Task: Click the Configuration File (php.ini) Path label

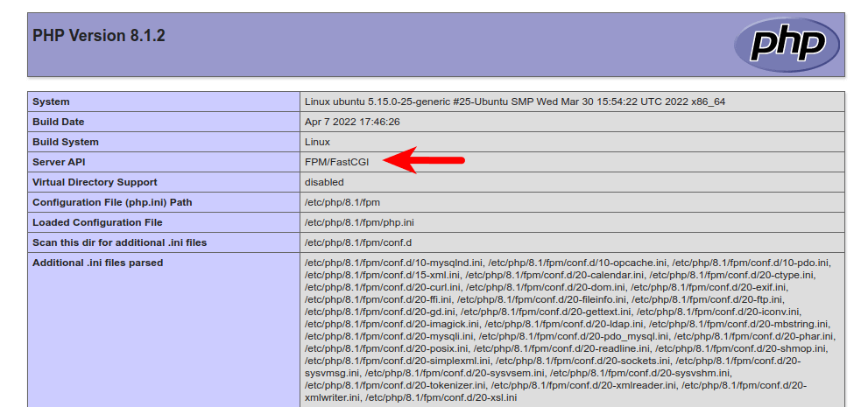Action: (x=112, y=202)
